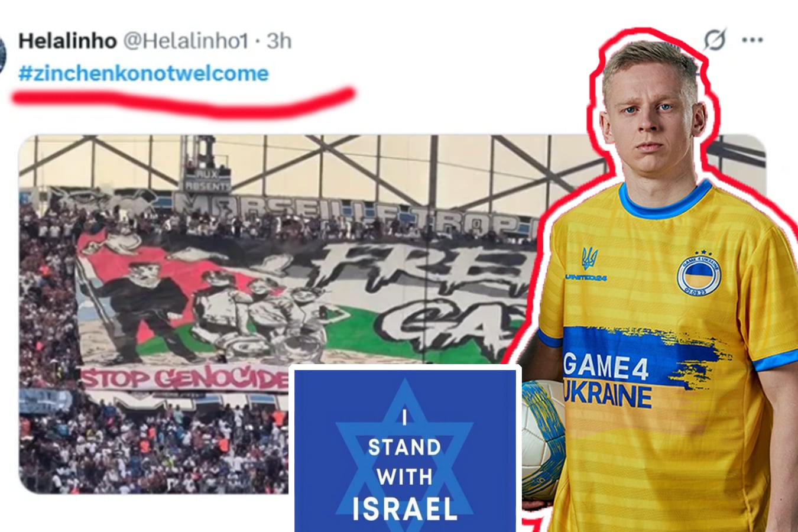Click the I Stand With Israel image
The height and width of the screenshot is (532, 798).
tap(406, 449)
